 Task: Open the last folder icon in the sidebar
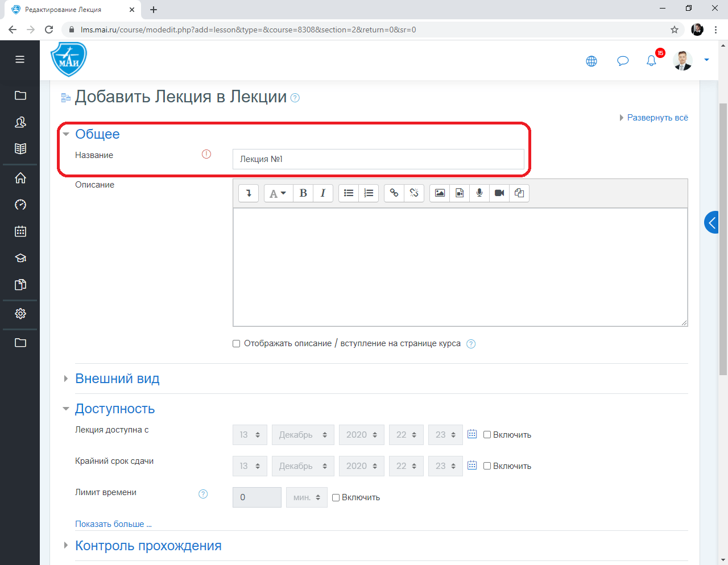20,343
